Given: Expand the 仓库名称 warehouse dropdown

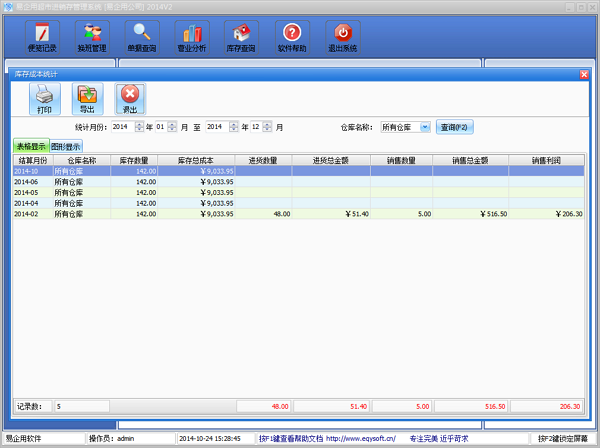Looking at the screenshot, I should (x=425, y=127).
